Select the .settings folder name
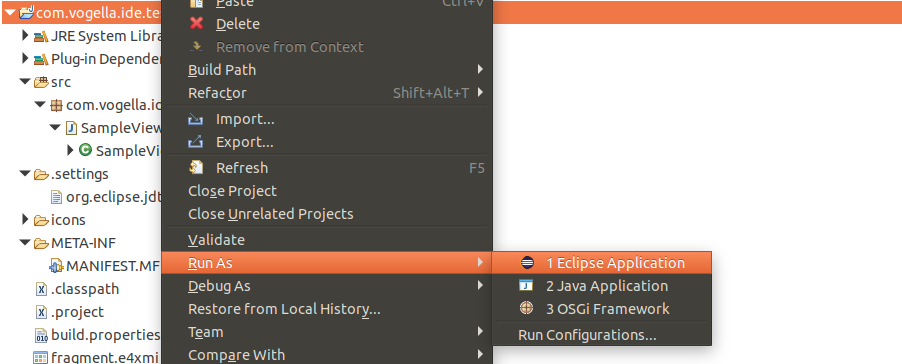Screen dimensions: 902x364 pyautogui.click(x=79, y=174)
